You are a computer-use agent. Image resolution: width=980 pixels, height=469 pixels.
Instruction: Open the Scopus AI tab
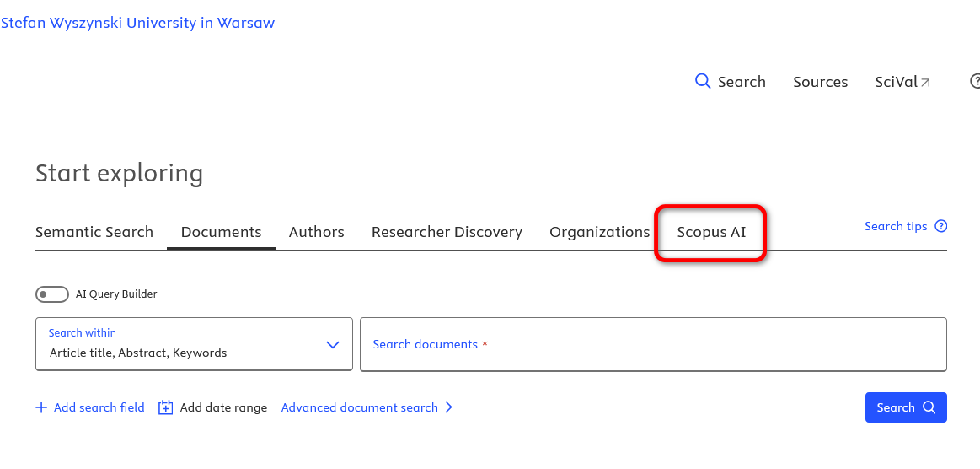coord(711,232)
